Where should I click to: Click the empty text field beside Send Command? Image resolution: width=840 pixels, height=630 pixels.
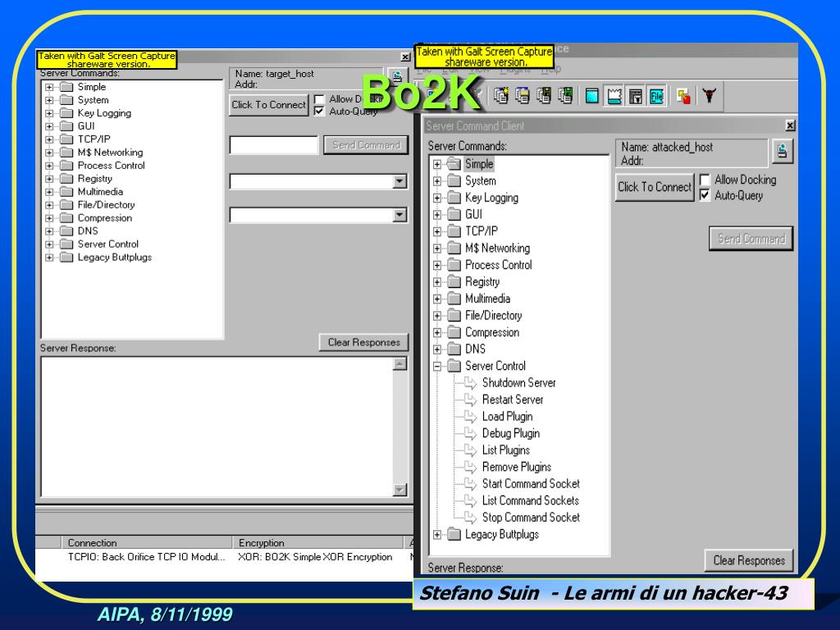[x=274, y=145]
